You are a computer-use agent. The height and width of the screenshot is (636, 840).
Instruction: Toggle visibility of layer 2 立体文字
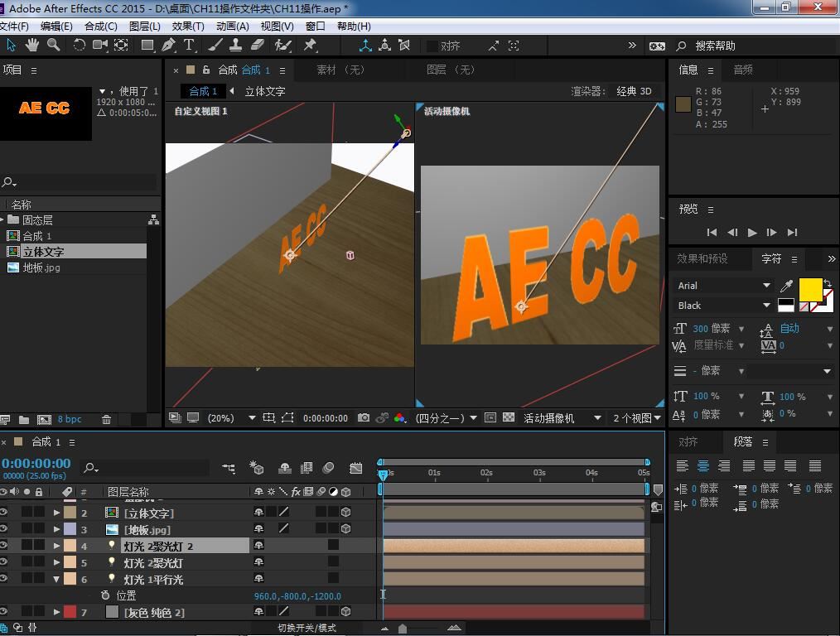click(x=4, y=513)
